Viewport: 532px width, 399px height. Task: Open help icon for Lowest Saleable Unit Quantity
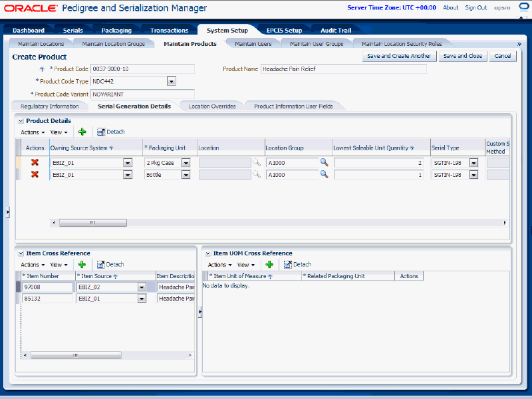pos(412,148)
